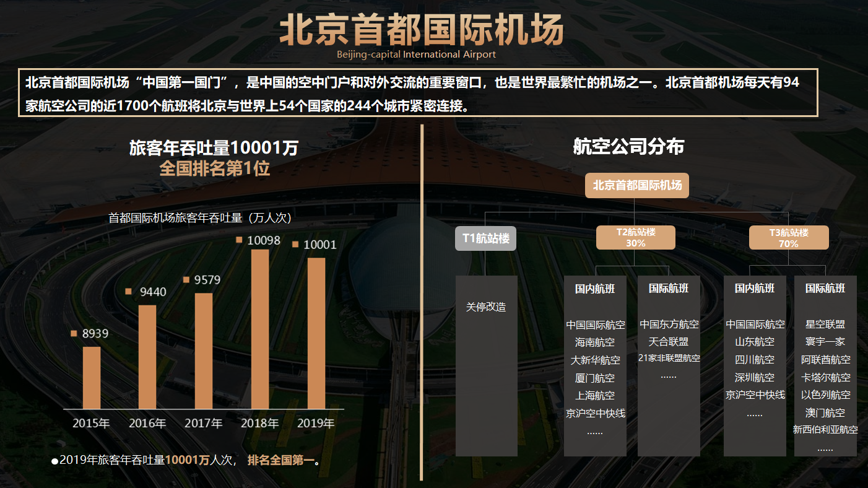Viewport: 868px width, 488px height.
Task: Select 京沪空中快线 in T3 国内航班 list
Action: tap(755, 394)
